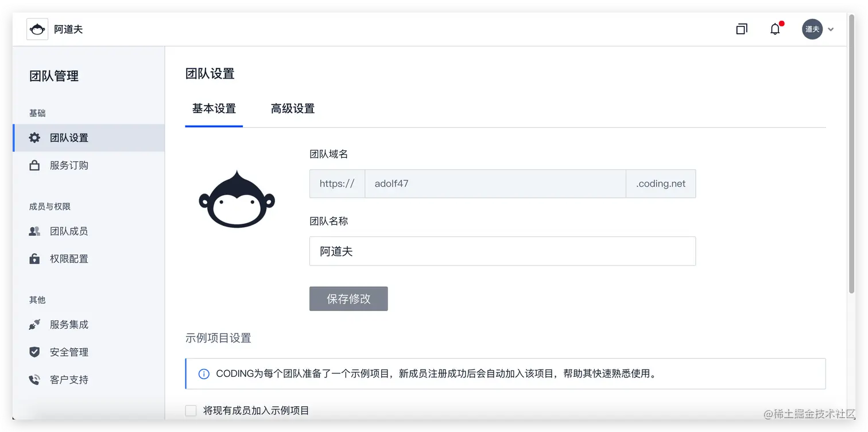This screenshot has width=868, height=432.
Task: Open notifications bell icon
Action: [x=776, y=29]
